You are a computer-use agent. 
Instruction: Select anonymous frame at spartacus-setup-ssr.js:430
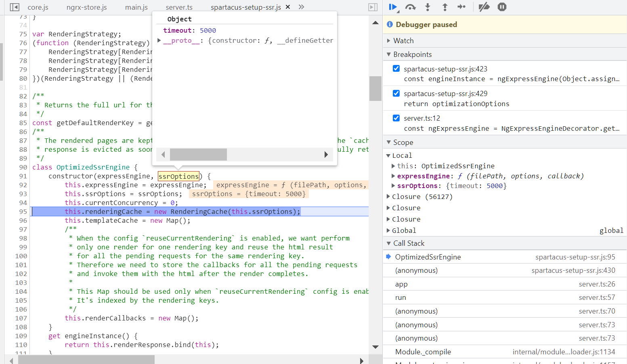505,270
